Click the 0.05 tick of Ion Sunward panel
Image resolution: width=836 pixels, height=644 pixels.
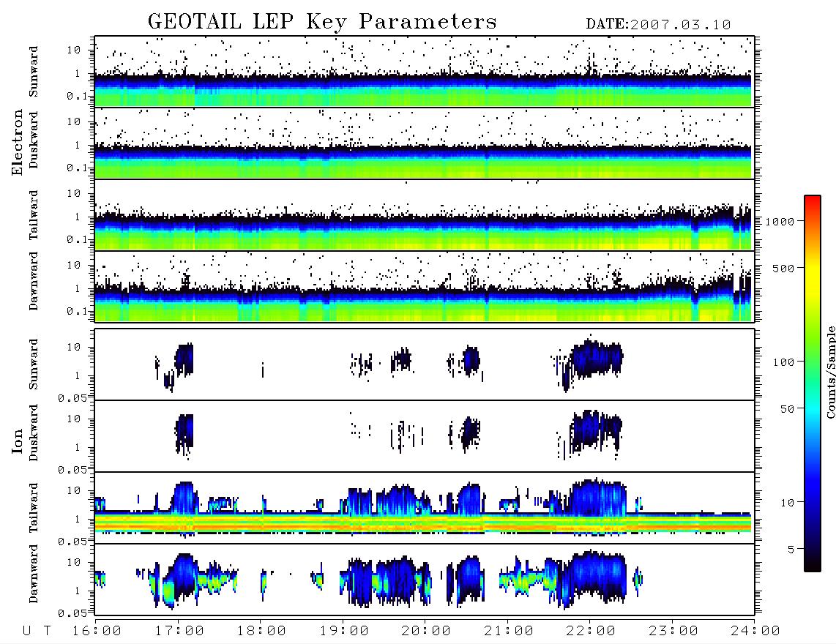72,398
